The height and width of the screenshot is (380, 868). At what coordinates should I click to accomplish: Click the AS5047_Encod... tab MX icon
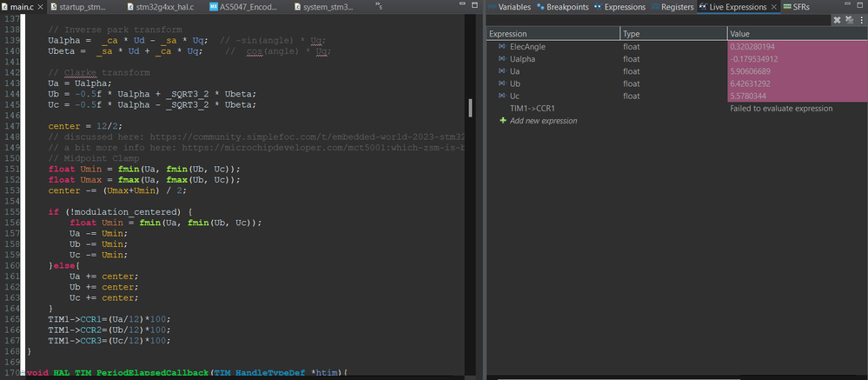click(214, 7)
